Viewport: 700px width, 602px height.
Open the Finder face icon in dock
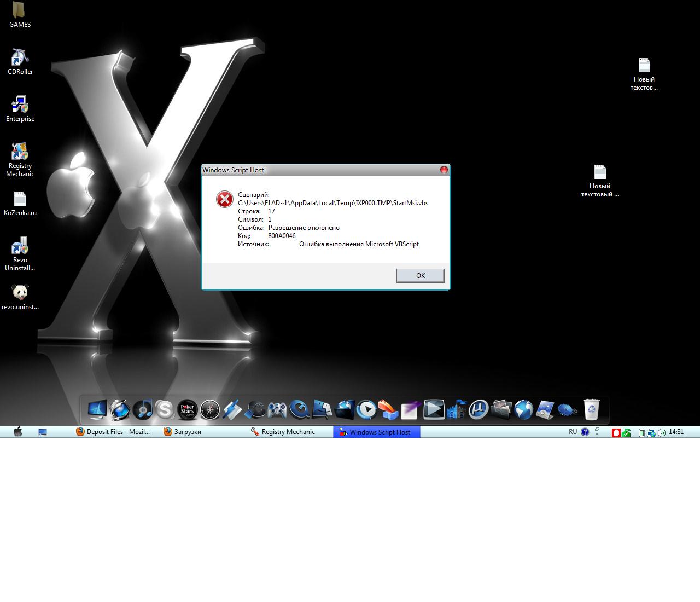322,409
